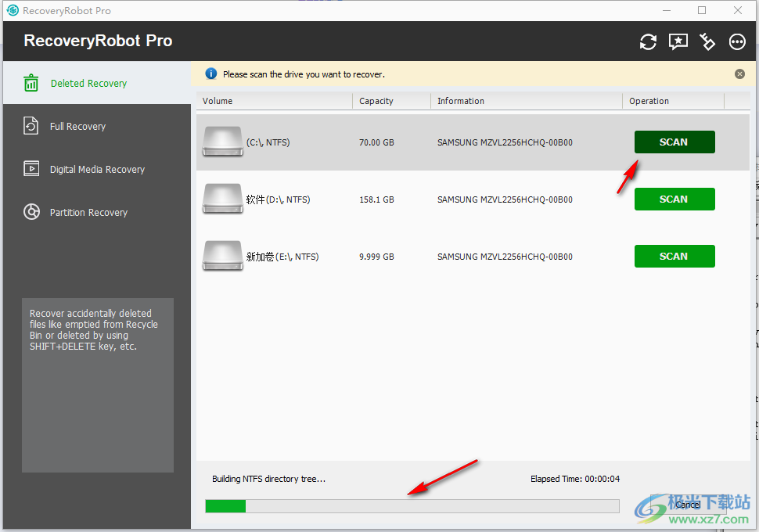759x532 pixels.
Task: Click the RecoveryRobot Pro header title
Action: click(98, 41)
